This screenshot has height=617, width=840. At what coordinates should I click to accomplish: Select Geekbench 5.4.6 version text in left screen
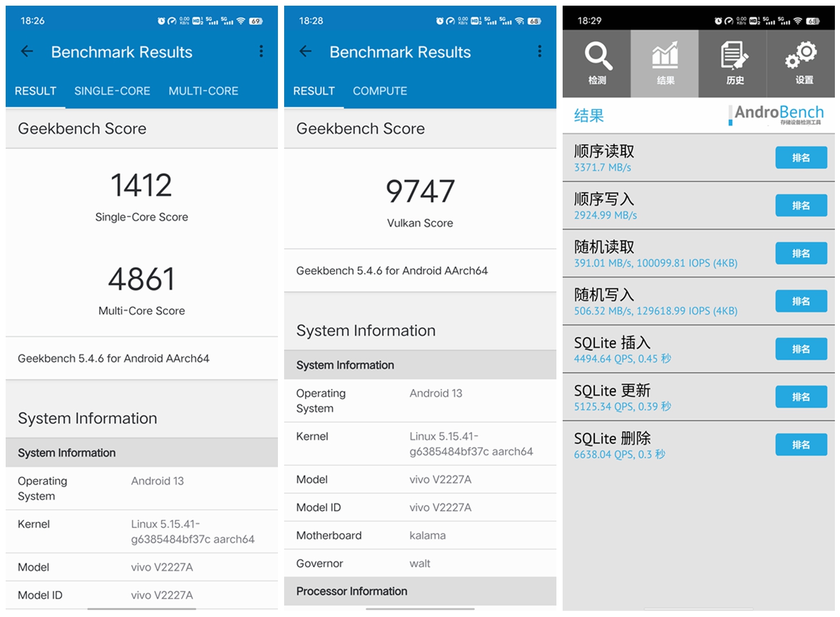click(x=113, y=358)
